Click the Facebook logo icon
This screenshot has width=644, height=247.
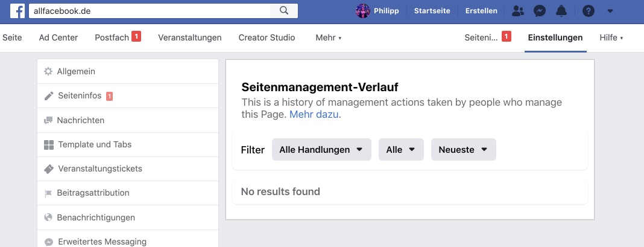pyautogui.click(x=17, y=11)
